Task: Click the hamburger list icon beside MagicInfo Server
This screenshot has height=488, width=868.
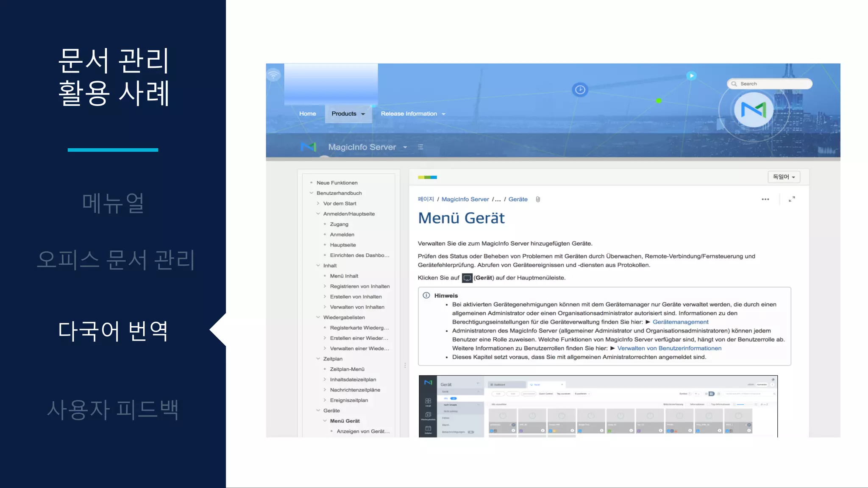Action: pos(420,147)
